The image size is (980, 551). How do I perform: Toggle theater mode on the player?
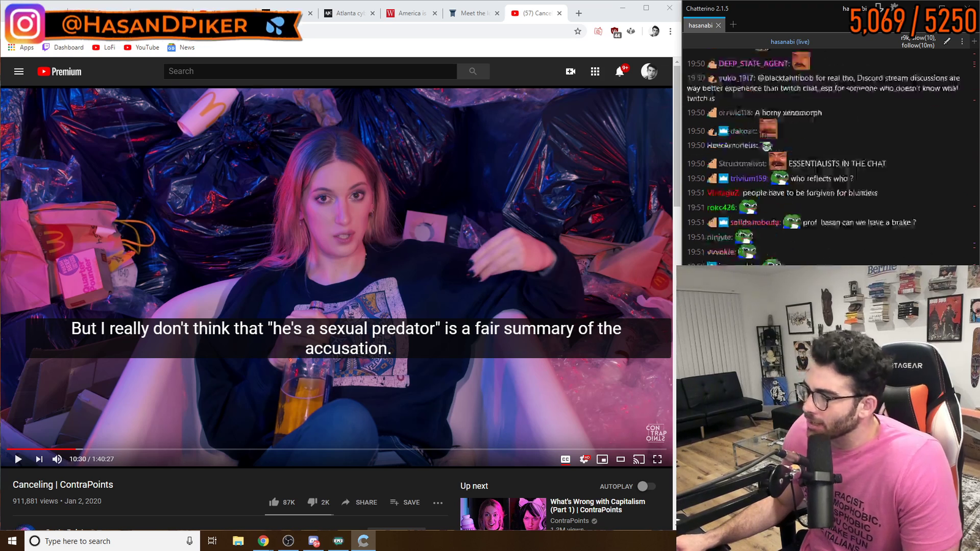[x=620, y=459]
